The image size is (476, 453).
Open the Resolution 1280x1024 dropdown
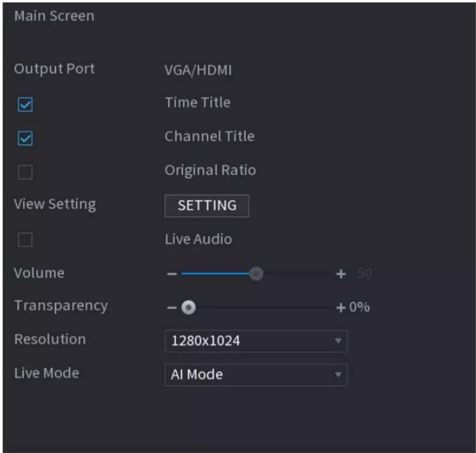pyautogui.click(x=256, y=341)
